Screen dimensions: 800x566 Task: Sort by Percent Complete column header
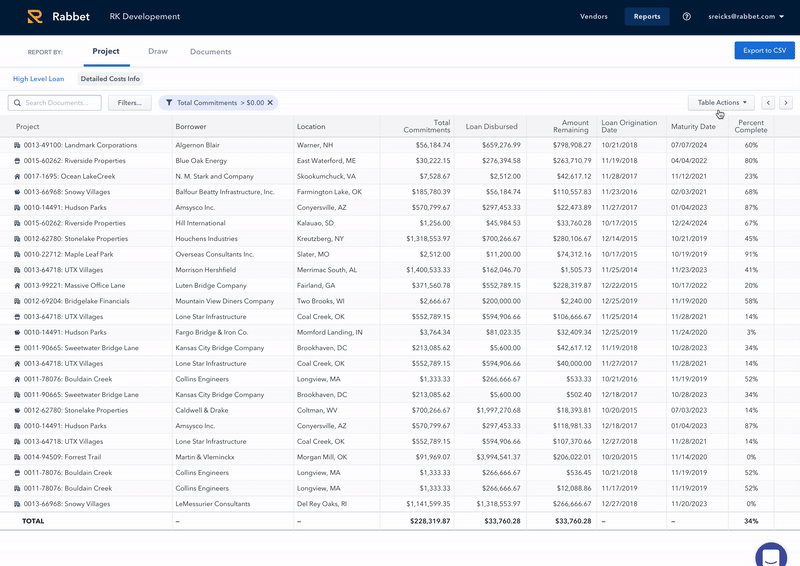[750, 126]
